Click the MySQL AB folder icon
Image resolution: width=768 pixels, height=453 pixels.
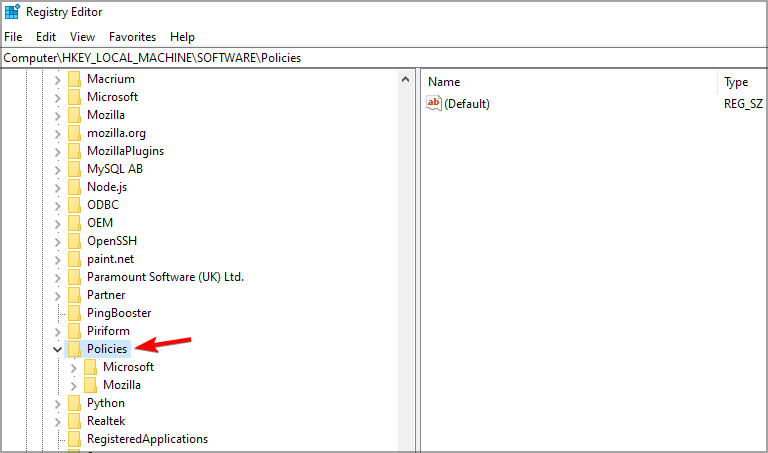click(74, 169)
